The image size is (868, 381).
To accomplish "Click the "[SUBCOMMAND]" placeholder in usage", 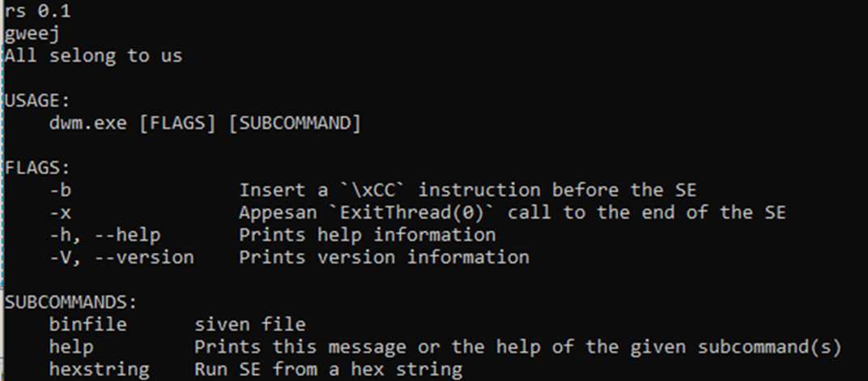I will point(295,124).
